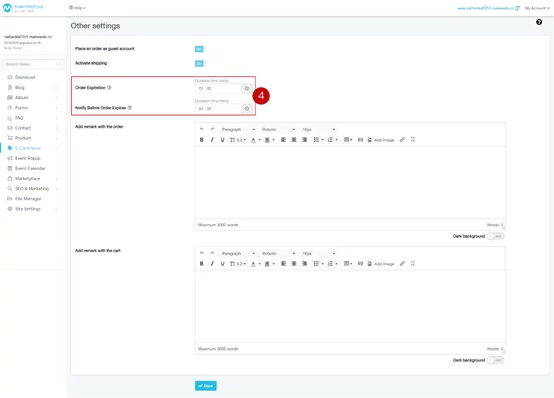The width and height of the screenshot is (554, 398).
Task: Toggle bold in the order remark editor
Action: click(x=202, y=140)
